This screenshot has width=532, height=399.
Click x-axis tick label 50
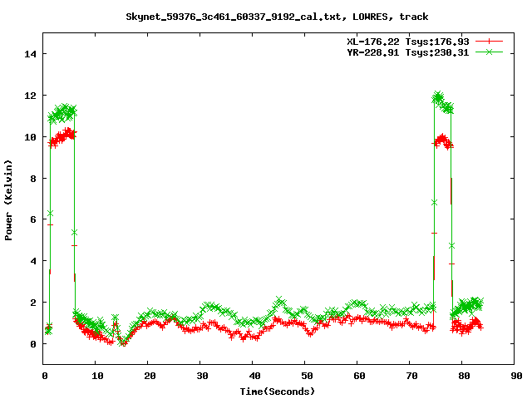tap(307, 376)
